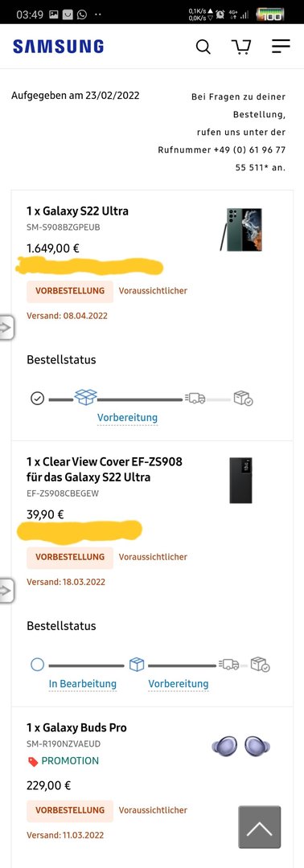Expand the side arrow tab beside Galaxy S22 Ultra

coord(6,327)
